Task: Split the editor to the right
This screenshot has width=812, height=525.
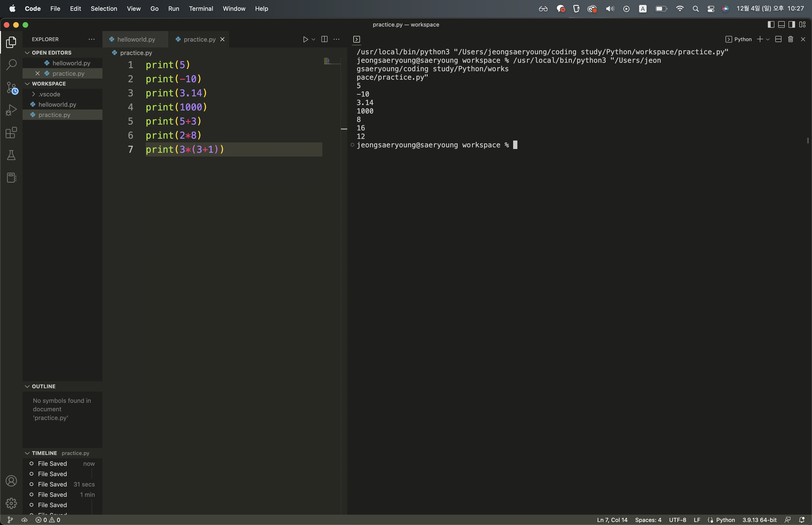Action: 324,39
